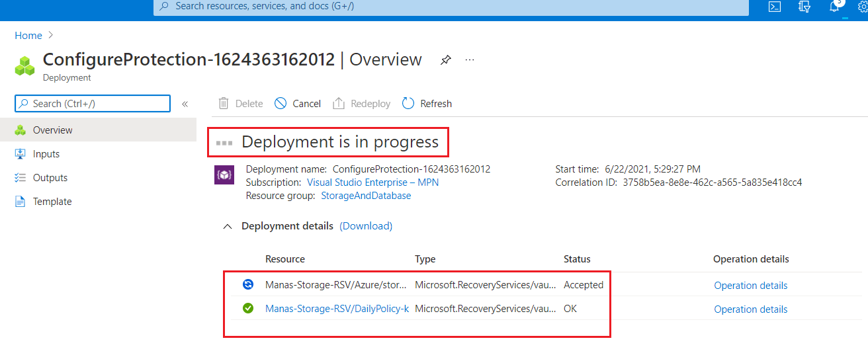This screenshot has height=361, width=868.
Task: Open portal settings gear icon
Action: 862,7
